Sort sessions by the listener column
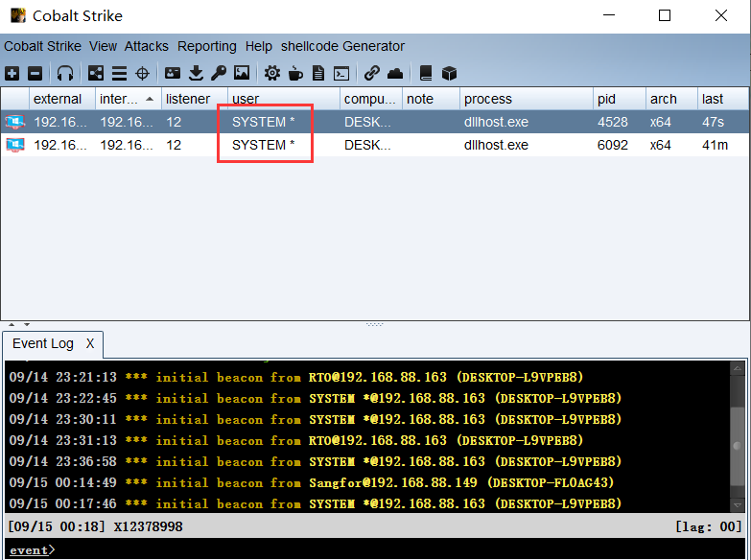751x560 pixels. point(195,99)
